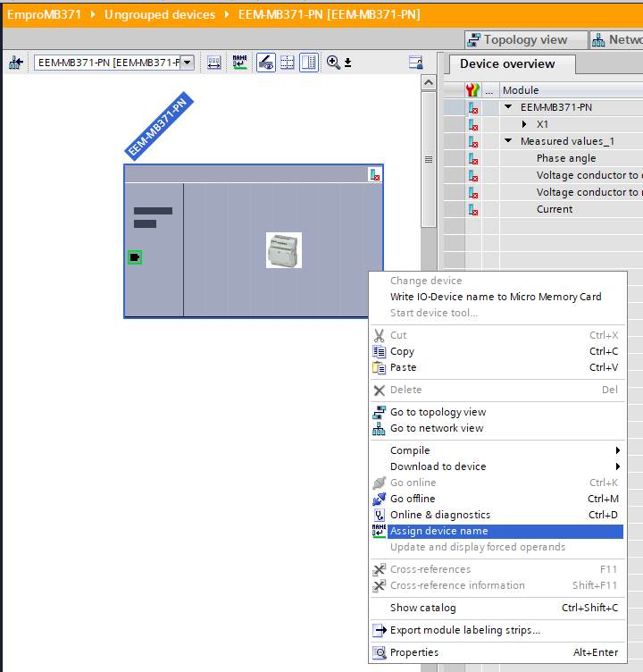Open the device selection combo box arrow
643x672 pixels.
[x=188, y=63]
